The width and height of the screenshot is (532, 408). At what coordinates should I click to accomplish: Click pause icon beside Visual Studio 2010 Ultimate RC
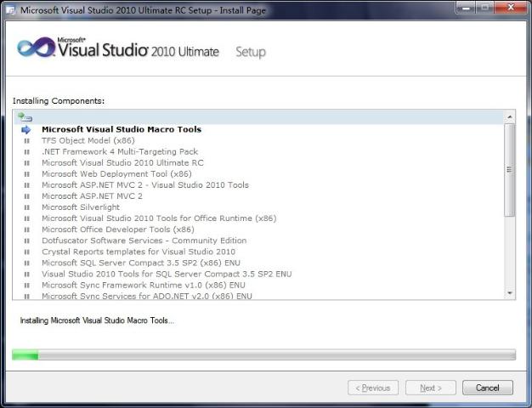27,163
